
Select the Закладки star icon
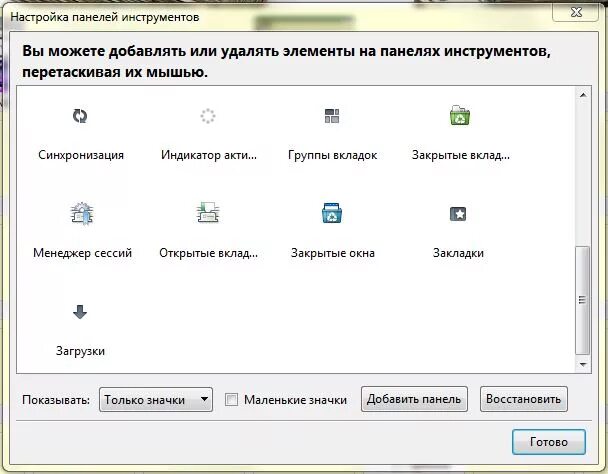[458, 214]
